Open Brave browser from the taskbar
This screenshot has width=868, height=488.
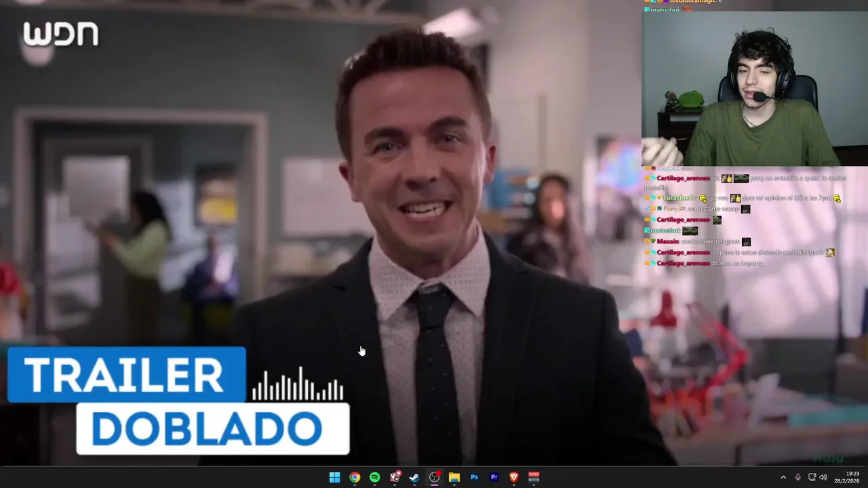pyautogui.click(x=514, y=477)
